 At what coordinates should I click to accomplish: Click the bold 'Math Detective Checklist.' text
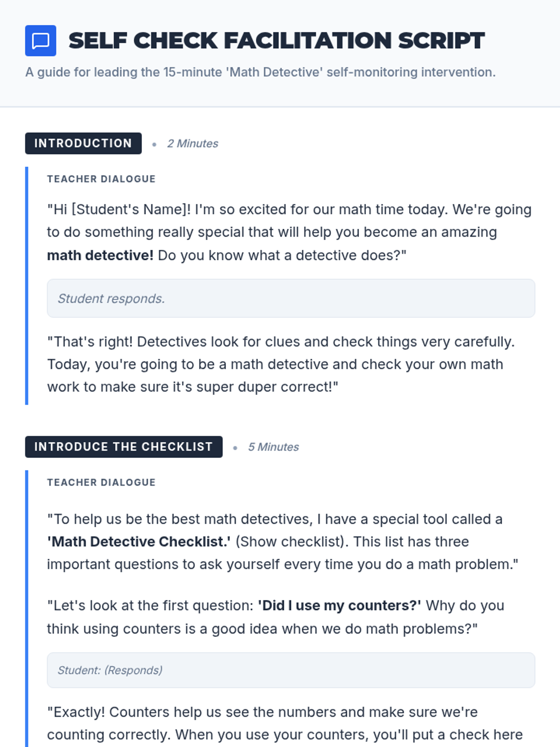pyautogui.click(x=139, y=542)
